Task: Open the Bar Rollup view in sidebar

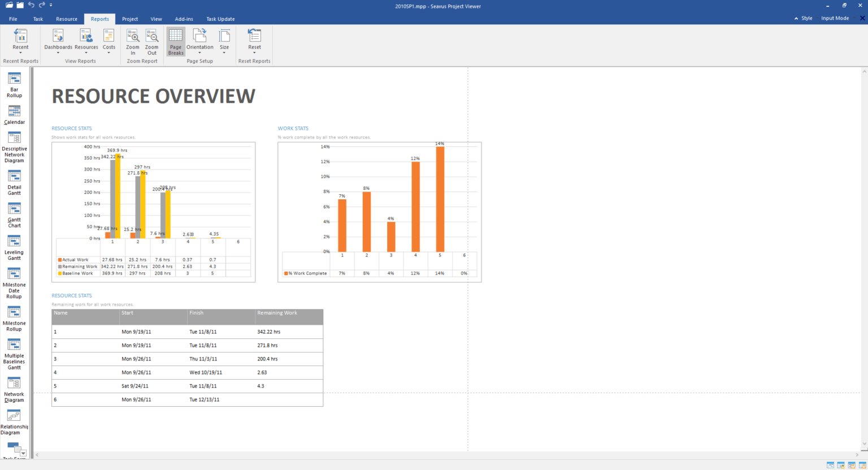Action: [14, 85]
